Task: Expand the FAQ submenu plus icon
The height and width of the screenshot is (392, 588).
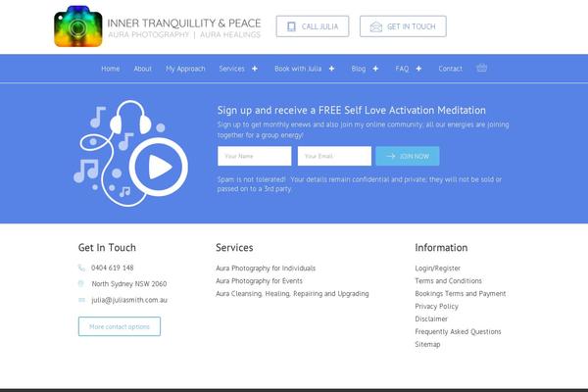Action: (418, 69)
